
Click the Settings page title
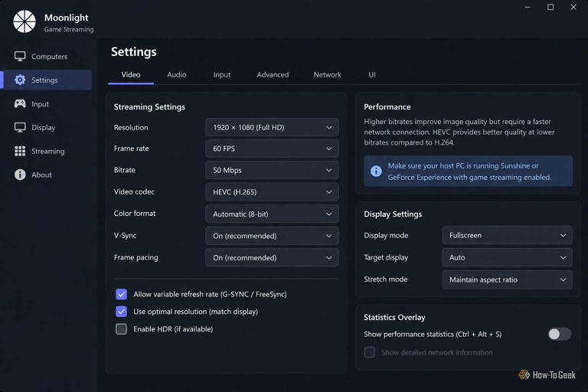(133, 52)
